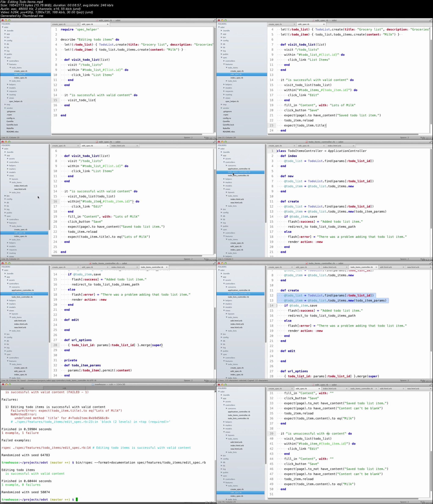Close edit.html.erb tab in the 00:06:01 frame
The image size is (433, 504).
coord(404,267)
